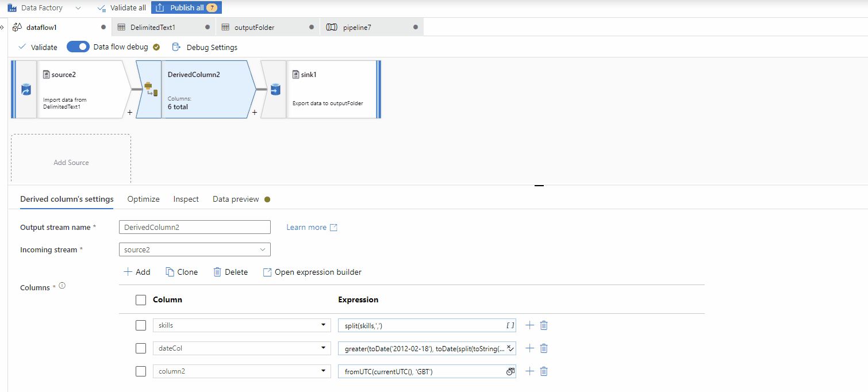The height and width of the screenshot is (392, 868).
Task: Open the Inspect tab
Action: pos(186,199)
